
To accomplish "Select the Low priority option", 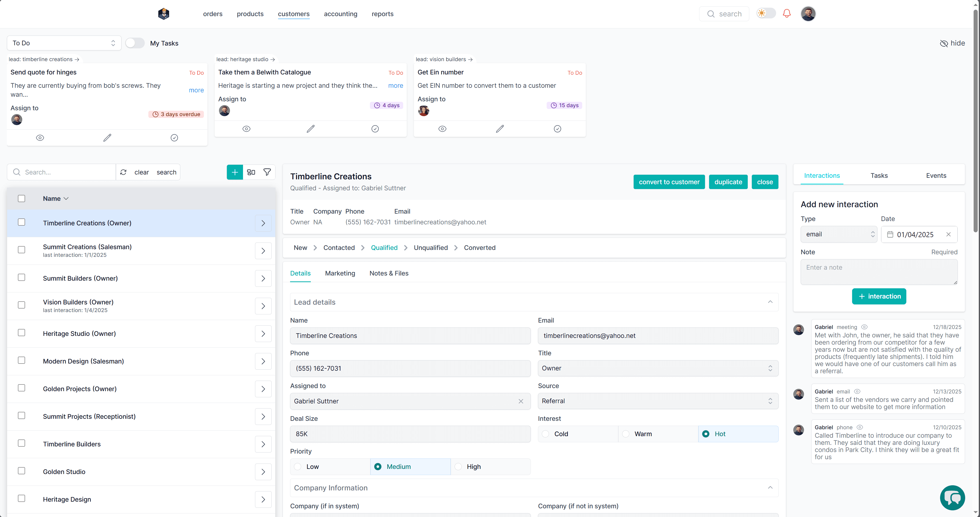I will (x=330, y=467).
